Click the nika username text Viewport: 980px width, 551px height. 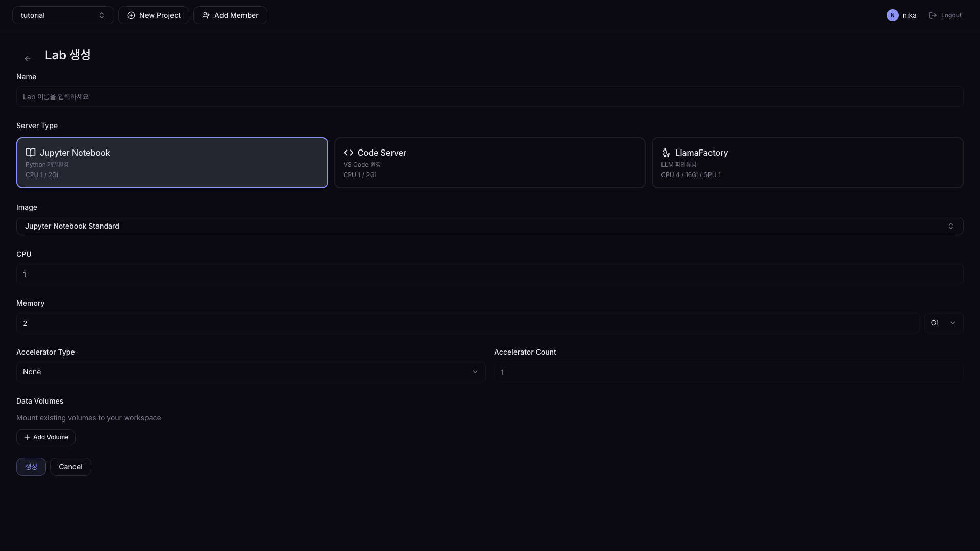[x=910, y=15]
